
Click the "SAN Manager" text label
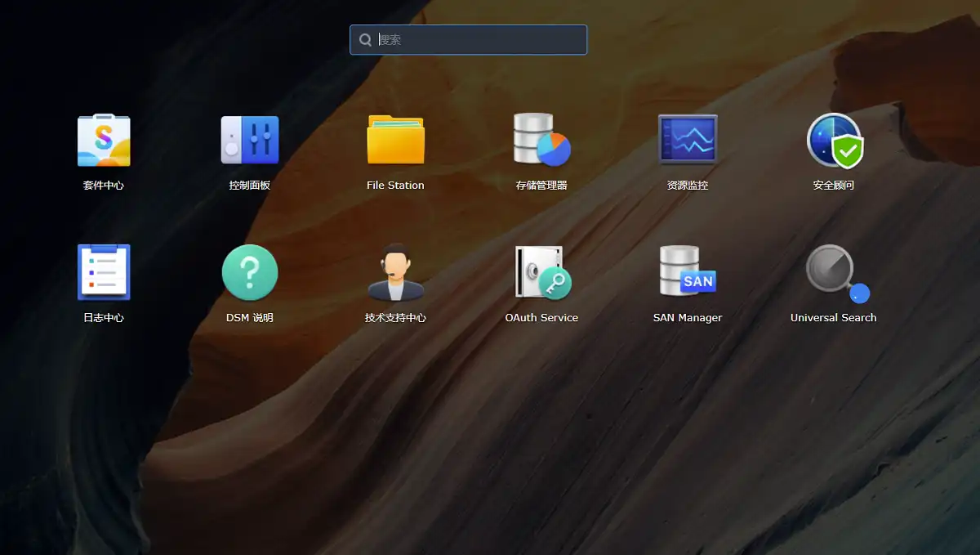688,318
